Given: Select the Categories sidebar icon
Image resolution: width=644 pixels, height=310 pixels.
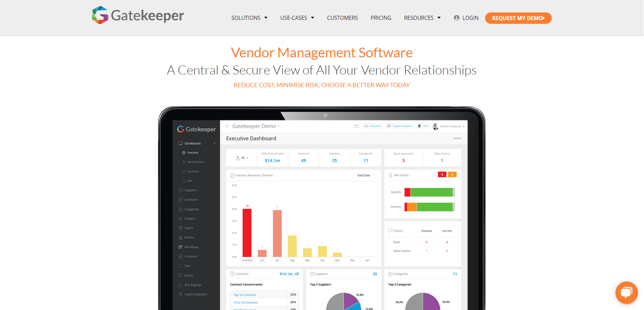Looking at the screenshot, I should (180, 209).
